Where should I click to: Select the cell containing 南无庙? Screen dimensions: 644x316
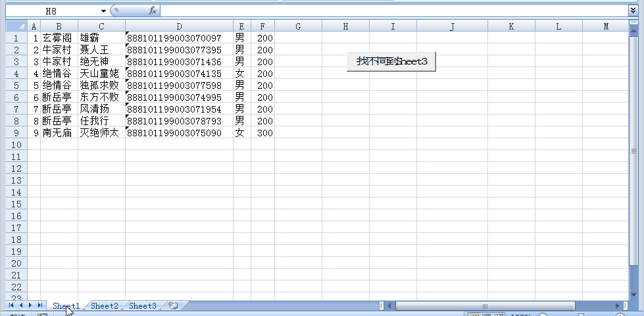coord(59,133)
